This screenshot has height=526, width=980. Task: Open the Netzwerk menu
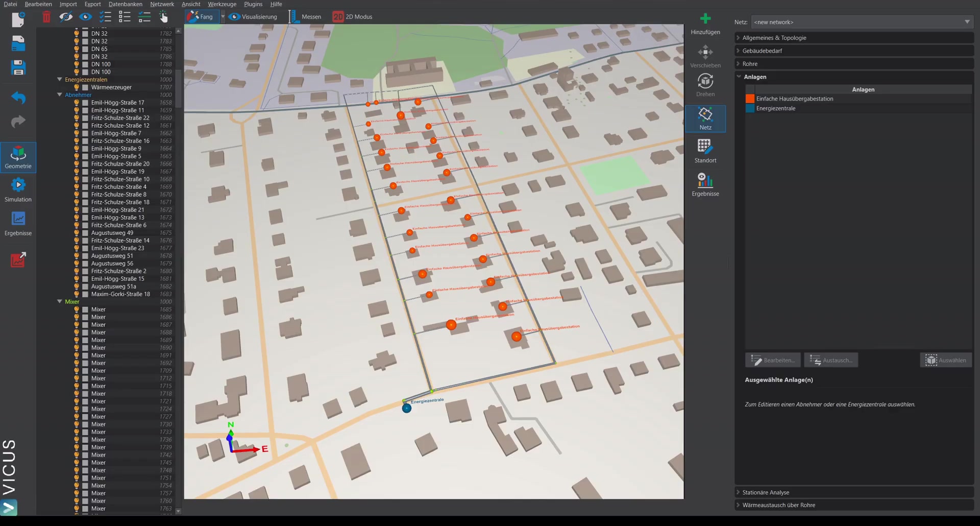[x=162, y=4]
